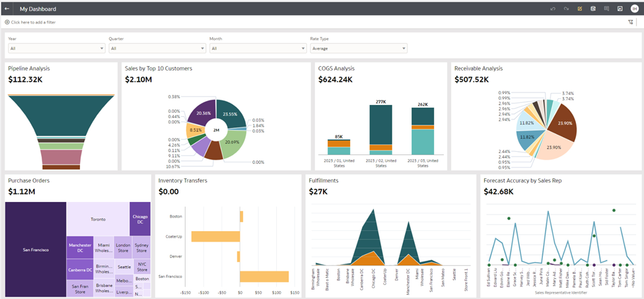Click the export/open-in-window icon
The height and width of the screenshot is (299, 644).
tap(620, 9)
